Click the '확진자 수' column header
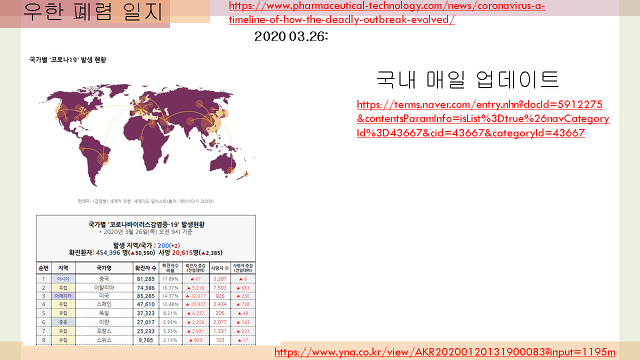This screenshot has height=360, width=640. pyautogui.click(x=146, y=268)
